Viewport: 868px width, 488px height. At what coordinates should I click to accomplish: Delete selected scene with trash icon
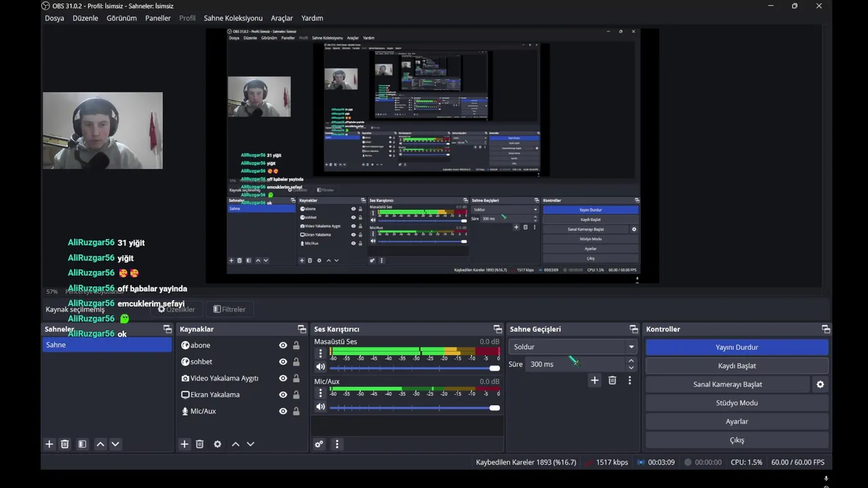tap(65, 444)
